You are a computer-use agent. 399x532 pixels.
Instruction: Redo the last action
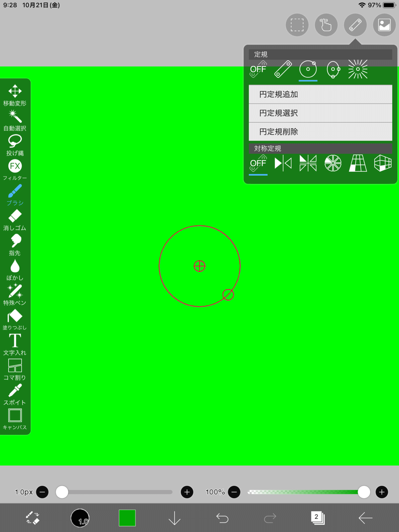pos(270,518)
